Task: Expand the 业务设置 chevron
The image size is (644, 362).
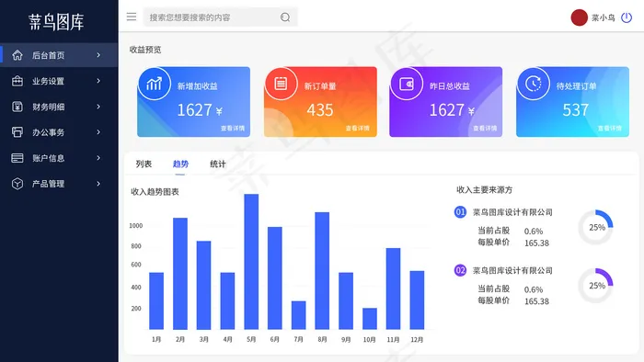Action: point(98,81)
